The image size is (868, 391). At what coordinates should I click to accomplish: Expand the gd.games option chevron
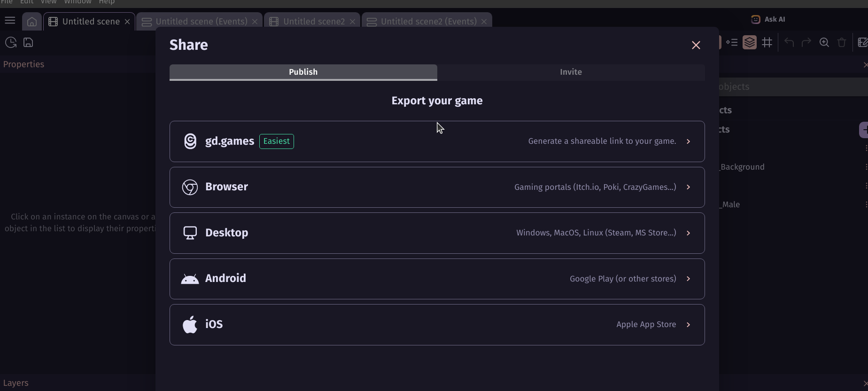coord(688,141)
